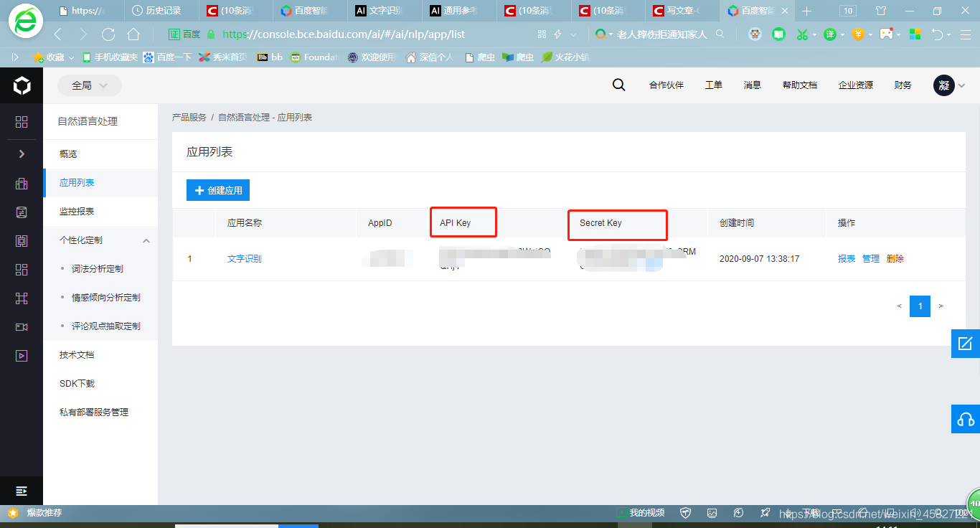Click the undo closed-tab arrow icon
Screen dimensions: 980x528
pos(937,34)
